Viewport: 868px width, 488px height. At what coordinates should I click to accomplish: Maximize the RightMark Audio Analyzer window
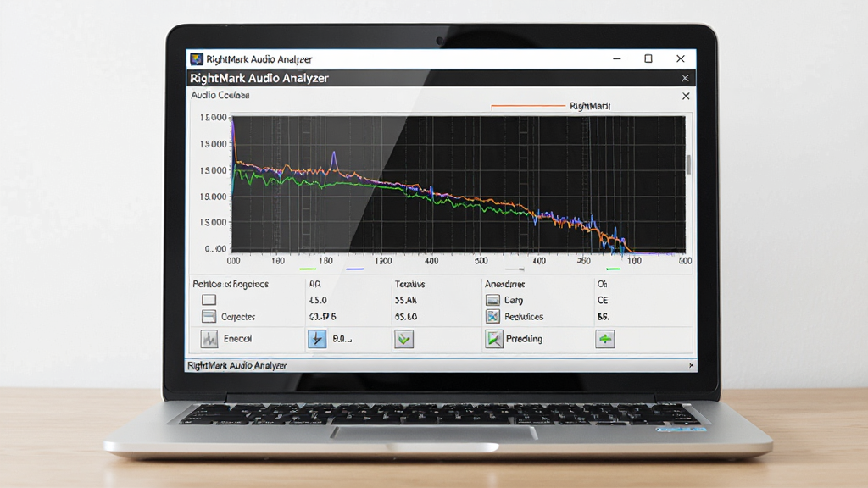tap(648, 58)
